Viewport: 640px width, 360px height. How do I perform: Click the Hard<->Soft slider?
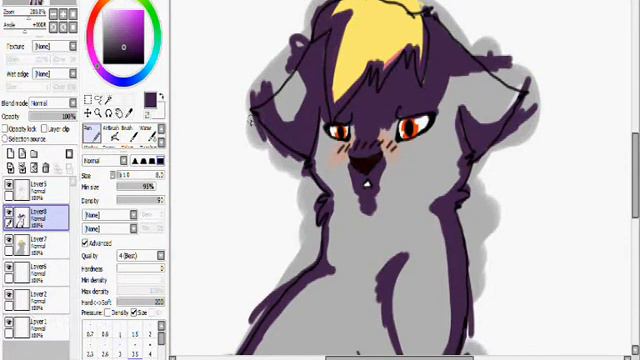141,302
